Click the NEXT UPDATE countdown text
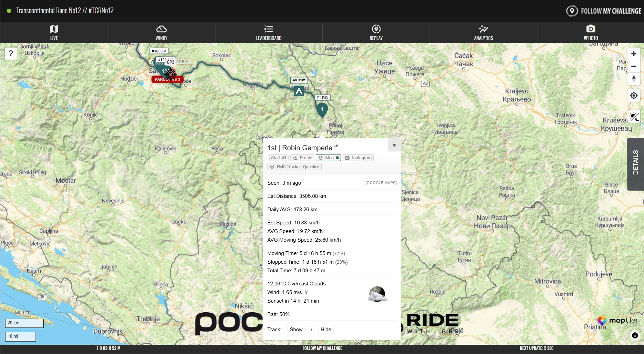The image size is (644, 354). pos(536,348)
